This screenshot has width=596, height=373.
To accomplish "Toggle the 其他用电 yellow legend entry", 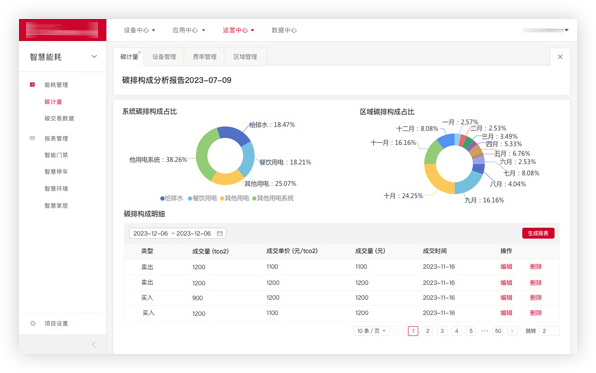I will point(235,198).
